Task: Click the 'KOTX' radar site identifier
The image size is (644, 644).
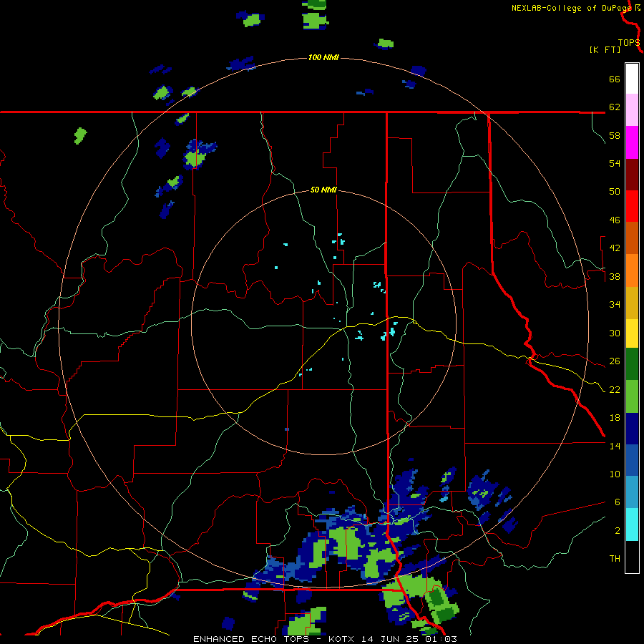Action: tap(343, 639)
